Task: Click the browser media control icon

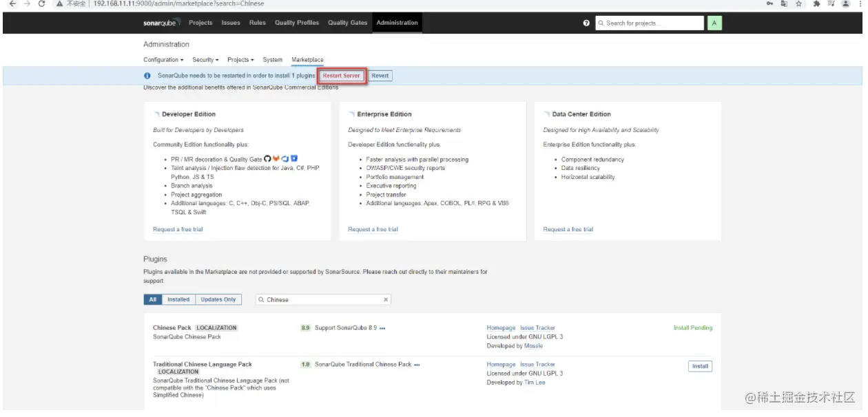Action: click(x=829, y=3)
